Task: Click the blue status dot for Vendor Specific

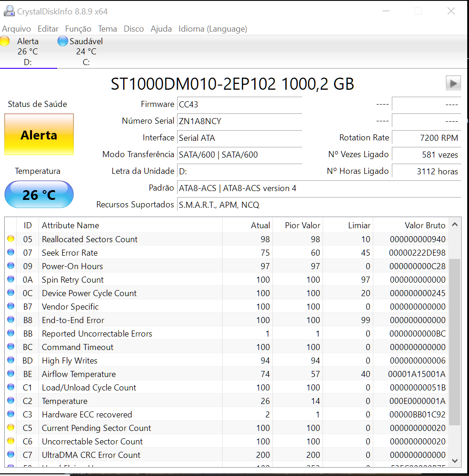Action: click(11, 306)
